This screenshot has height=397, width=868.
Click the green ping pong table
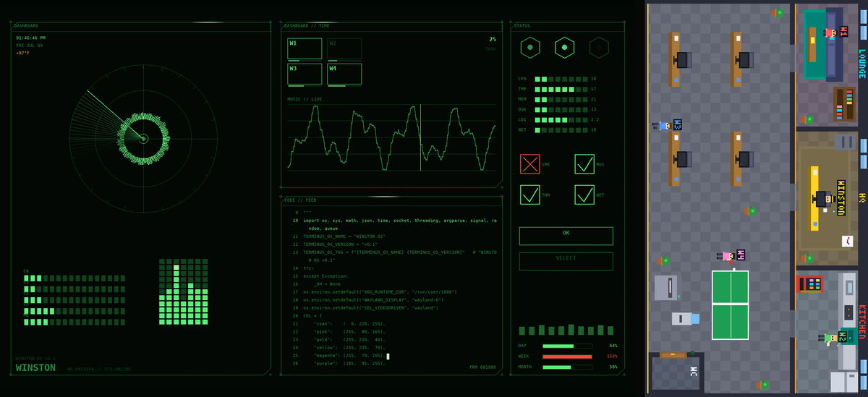pos(730,304)
